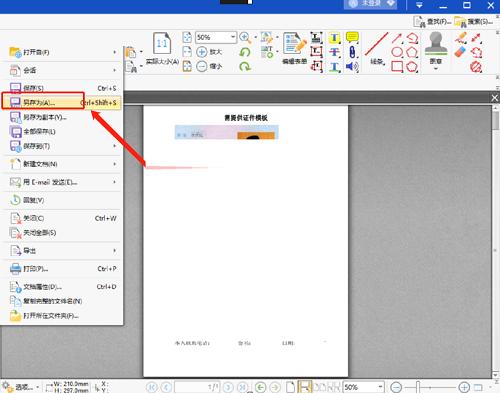Expand the Open (打开) submenu
500x393 pixels.
pyautogui.click(x=114, y=52)
